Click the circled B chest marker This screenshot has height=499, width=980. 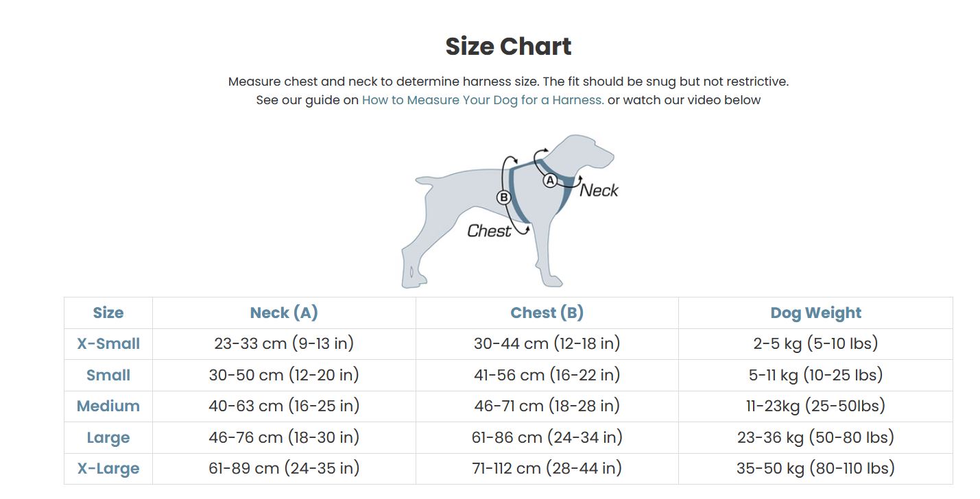pos(504,197)
